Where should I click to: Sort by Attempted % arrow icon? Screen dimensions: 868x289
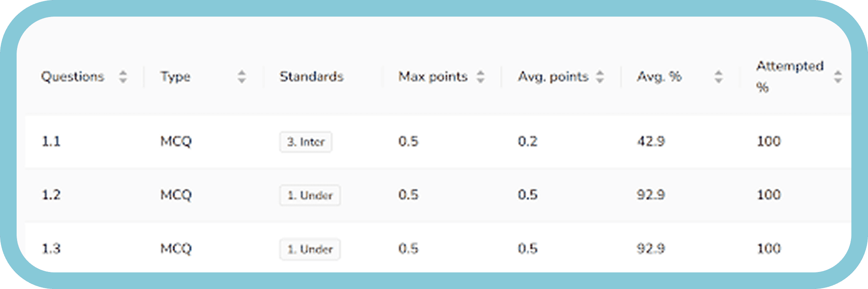[838, 76]
